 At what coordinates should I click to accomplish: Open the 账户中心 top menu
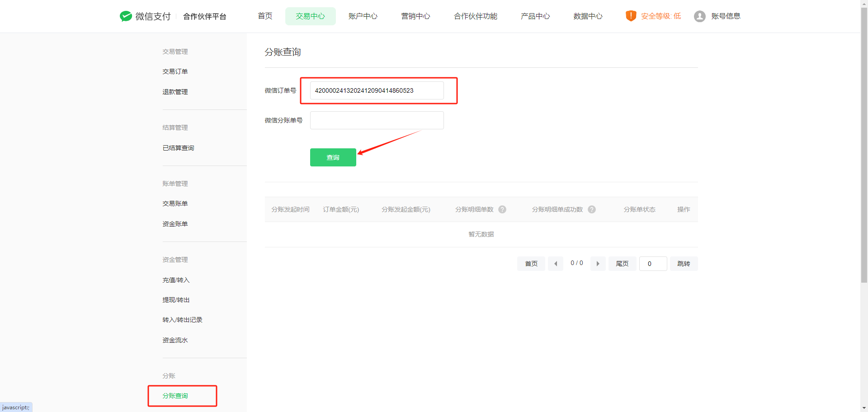tap(363, 16)
